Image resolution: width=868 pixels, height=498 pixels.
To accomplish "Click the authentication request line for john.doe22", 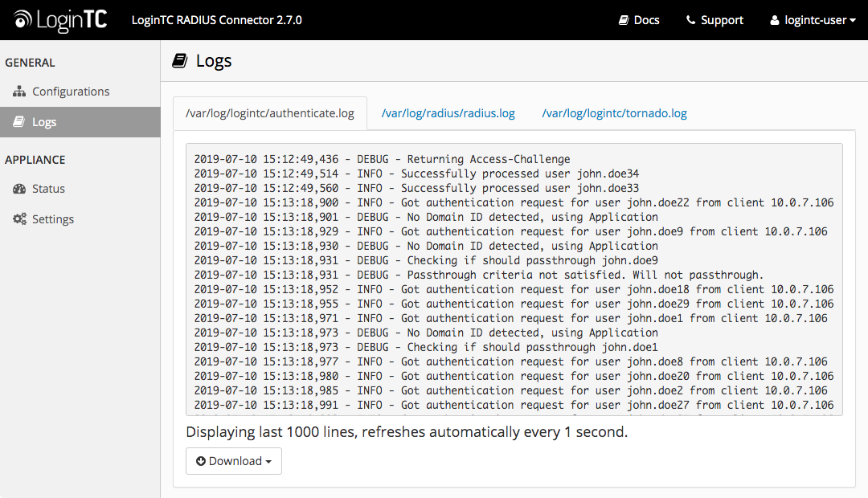I will pyautogui.click(x=514, y=202).
